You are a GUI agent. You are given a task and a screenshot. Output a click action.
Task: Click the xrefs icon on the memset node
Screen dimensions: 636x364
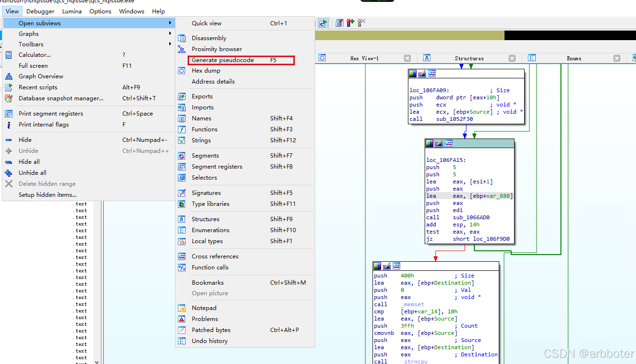pyautogui.click(x=396, y=266)
